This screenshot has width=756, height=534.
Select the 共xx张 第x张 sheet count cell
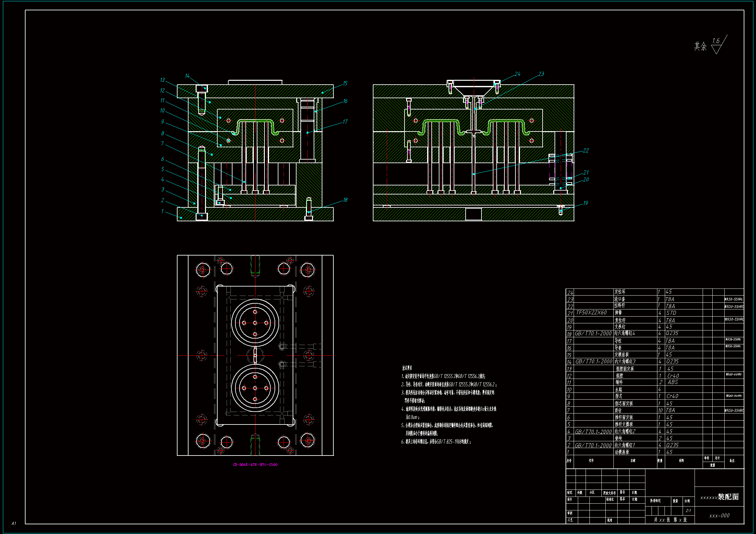670,520
